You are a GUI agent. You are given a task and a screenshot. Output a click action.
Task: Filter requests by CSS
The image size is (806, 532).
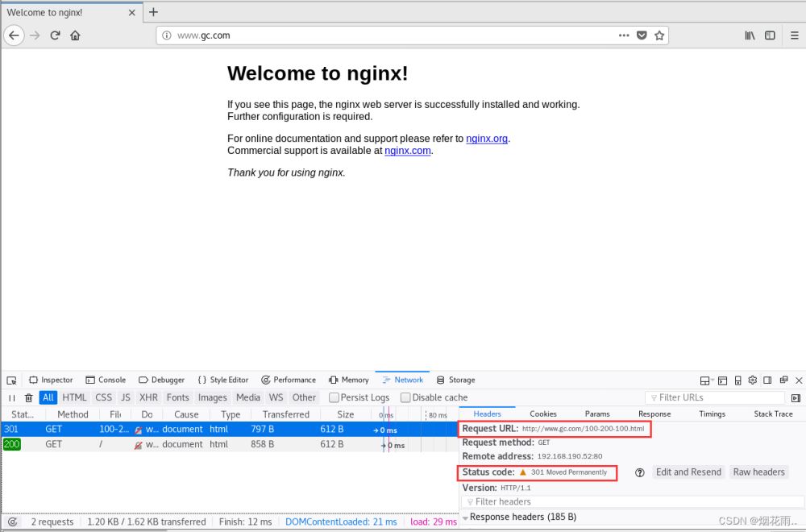click(x=103, y=397)
